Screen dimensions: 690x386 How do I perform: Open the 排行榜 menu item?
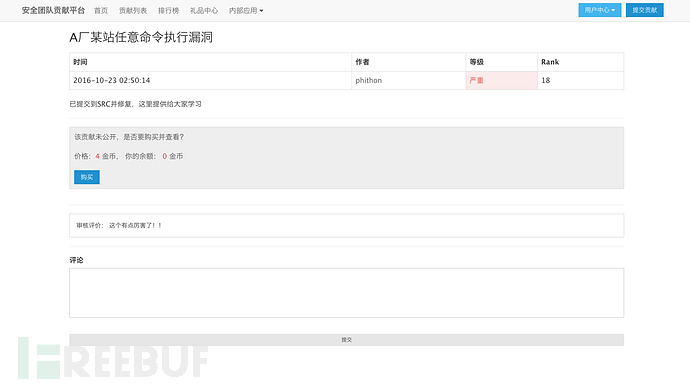click(x=169, y=11)
